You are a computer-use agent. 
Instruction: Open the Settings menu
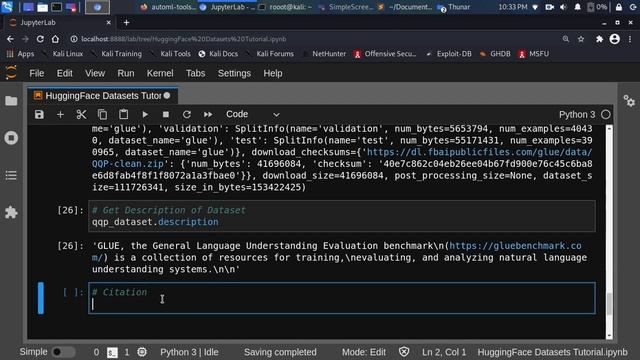[234, 73]
